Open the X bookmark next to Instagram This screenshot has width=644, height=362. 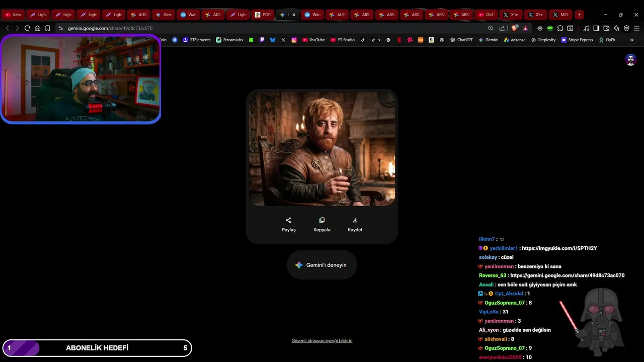click(x=283, y=40)
